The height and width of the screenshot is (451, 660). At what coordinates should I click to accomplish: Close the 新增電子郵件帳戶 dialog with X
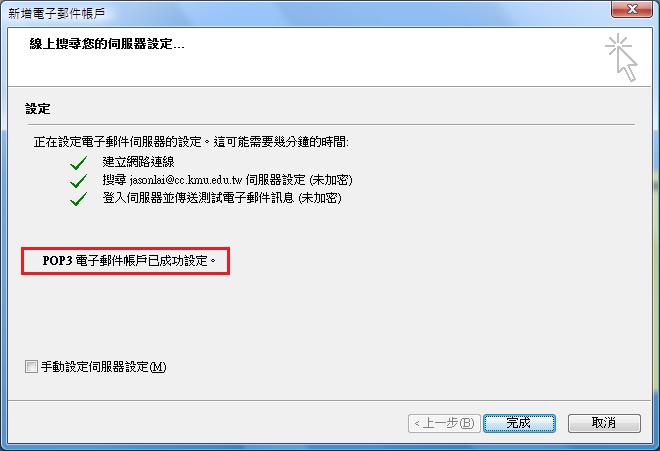point(631,9)
